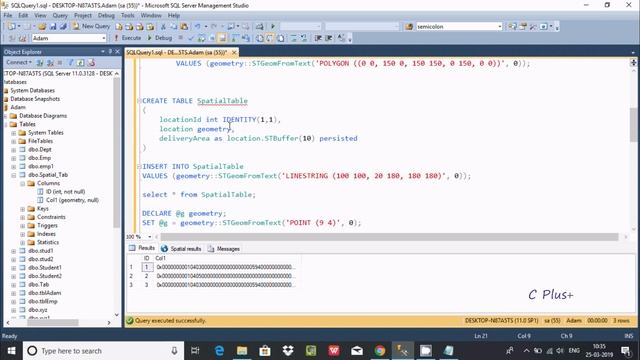Click the Execute query button
The width and height of the screenshot is (640, 360).
[127, 38]
